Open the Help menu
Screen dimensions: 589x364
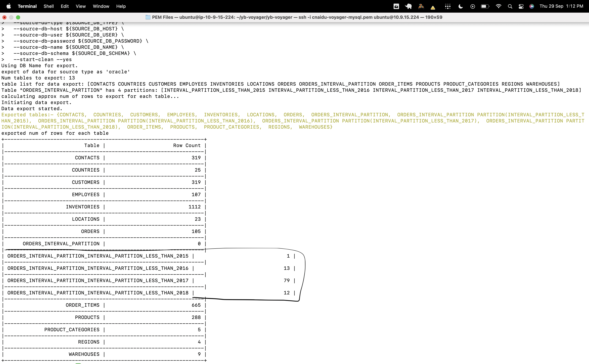click(121, 6)
